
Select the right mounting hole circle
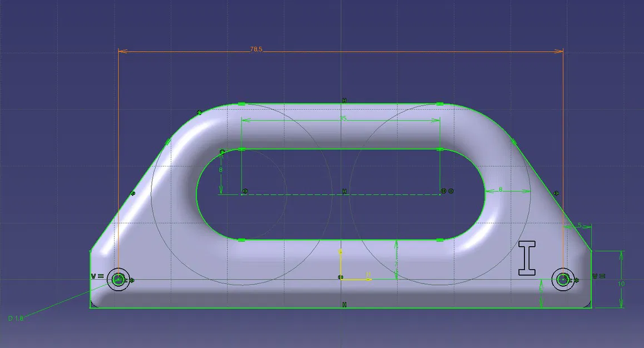(563, 280)
